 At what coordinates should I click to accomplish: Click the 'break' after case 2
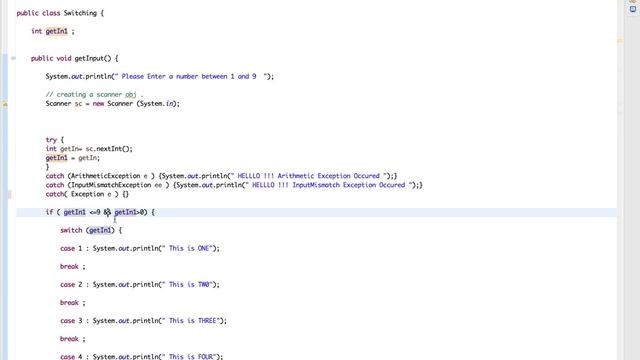coord(69,302)
